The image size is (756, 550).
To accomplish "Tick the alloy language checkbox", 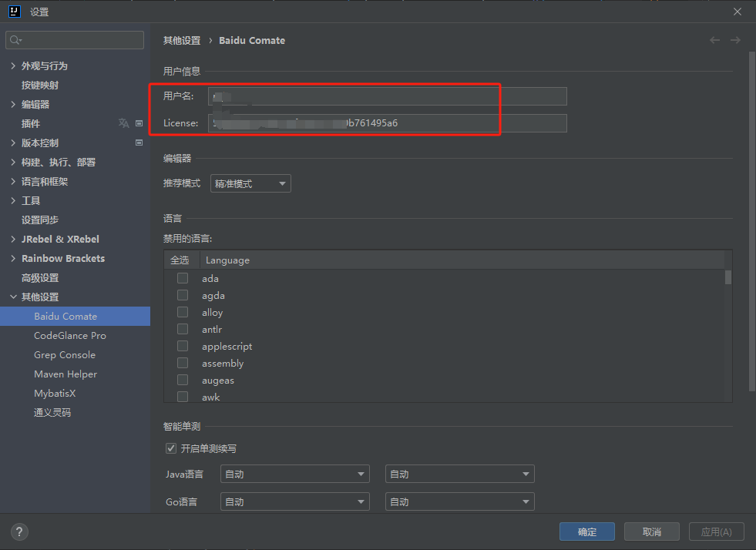I will point(183,312).
